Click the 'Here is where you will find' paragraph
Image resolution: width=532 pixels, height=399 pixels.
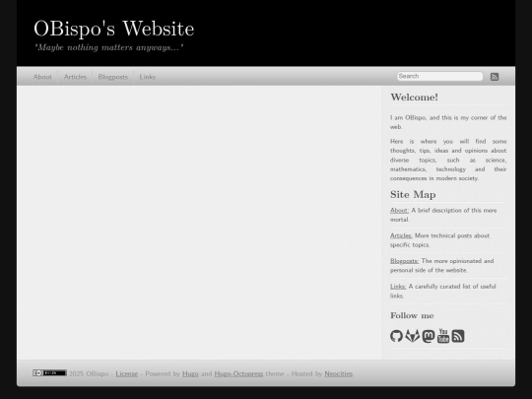click(x=448, y=160)
